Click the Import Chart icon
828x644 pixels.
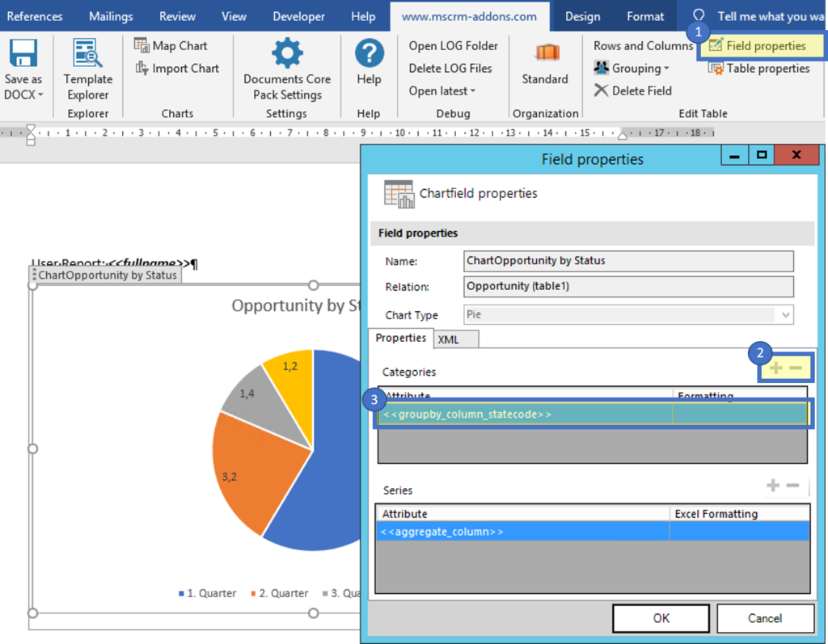[x=143, y=68]
